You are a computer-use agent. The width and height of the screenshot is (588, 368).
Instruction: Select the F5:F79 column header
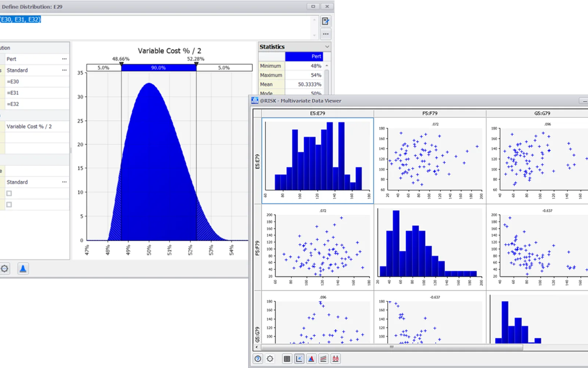(x=430, y=113)
